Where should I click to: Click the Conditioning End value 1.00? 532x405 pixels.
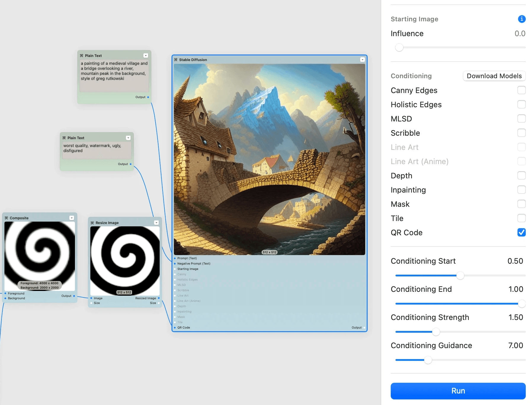[x=516, y=289]
